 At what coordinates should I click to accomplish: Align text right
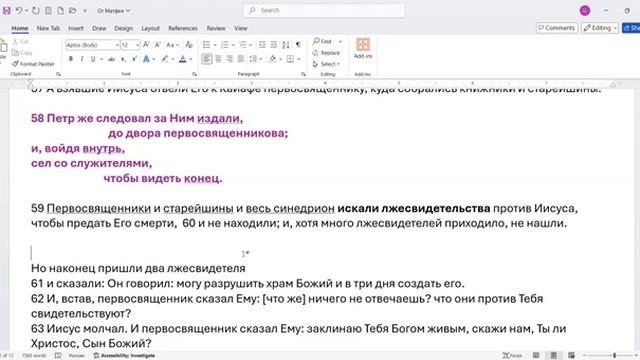click(x=229, y=59)
